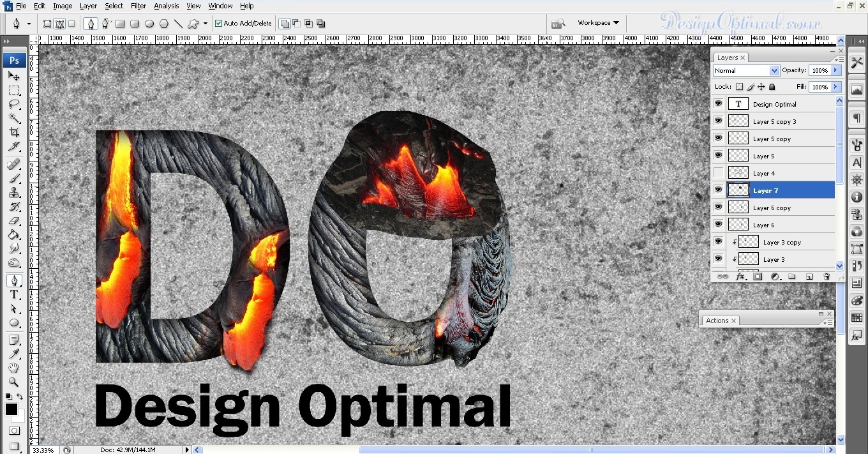Toggle lock transparent pixels
Viewport: 868px width, 454px height.
coord(740,87)
